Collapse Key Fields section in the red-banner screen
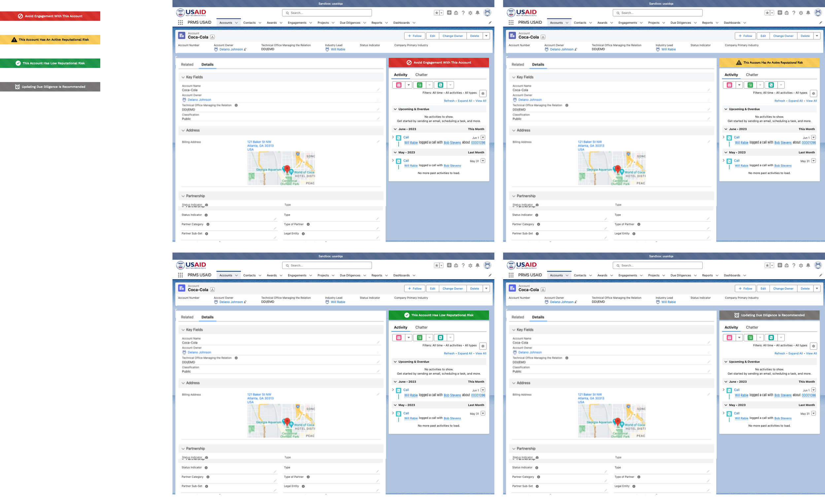Image resolution: width=825 pixels, height=504 pixels. coord(183,77)
